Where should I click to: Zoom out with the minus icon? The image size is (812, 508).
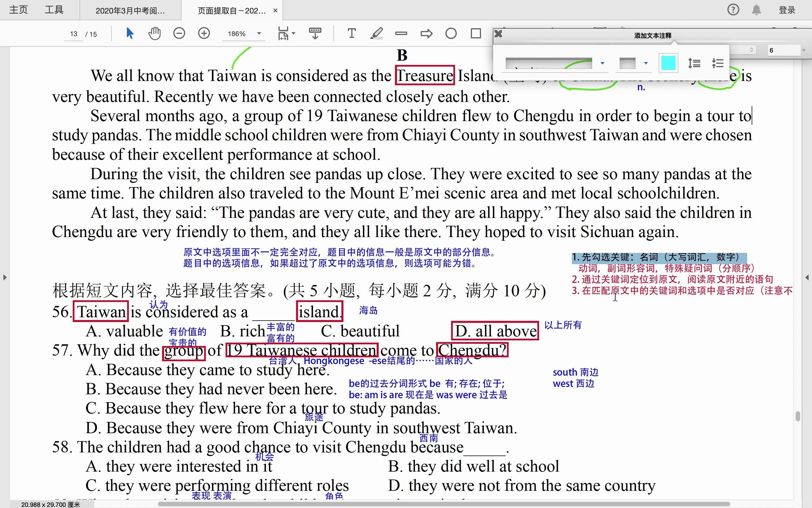(x=179, y=33)
